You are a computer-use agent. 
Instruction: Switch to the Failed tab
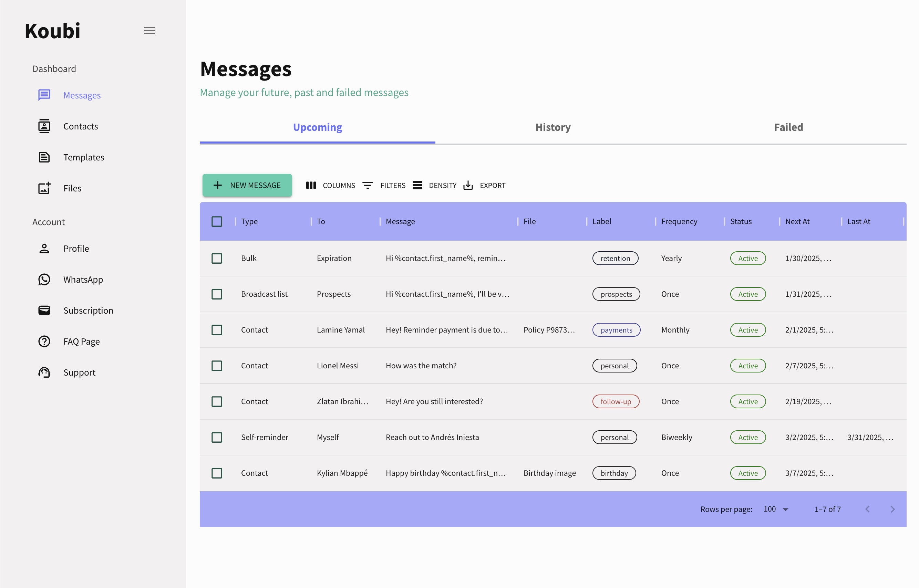click(788, 127)
